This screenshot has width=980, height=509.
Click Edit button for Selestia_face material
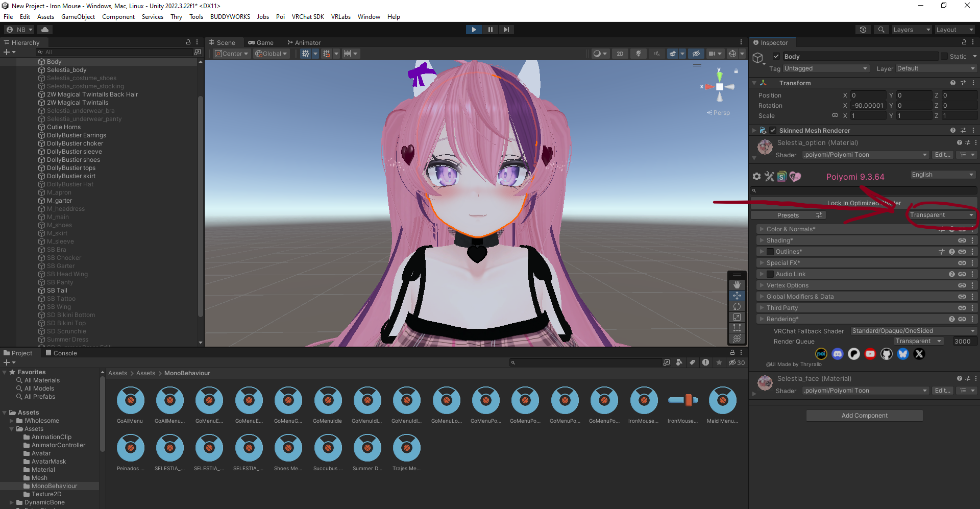coord(942,391)
